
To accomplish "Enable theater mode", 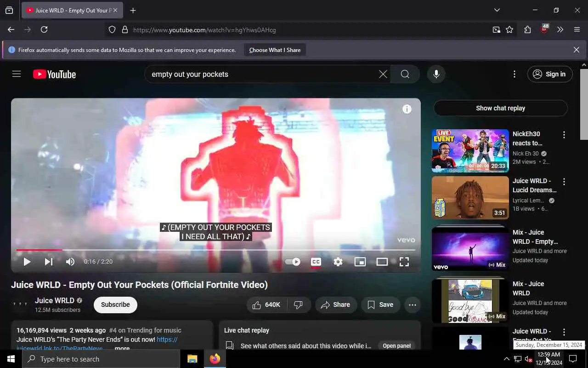I will [x=382, y=262].
